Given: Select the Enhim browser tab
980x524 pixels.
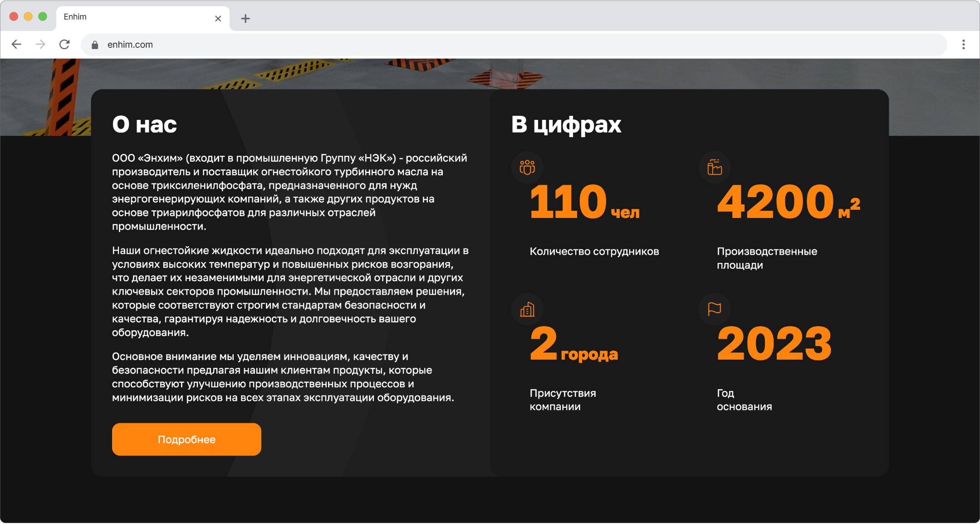Looking at the screenshot, I should pos(143,18).
